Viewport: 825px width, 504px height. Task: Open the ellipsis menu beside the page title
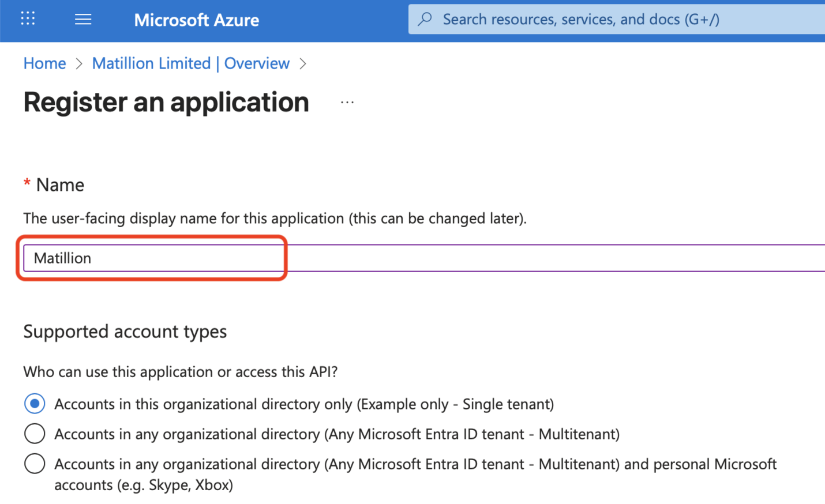coord(347,101)
